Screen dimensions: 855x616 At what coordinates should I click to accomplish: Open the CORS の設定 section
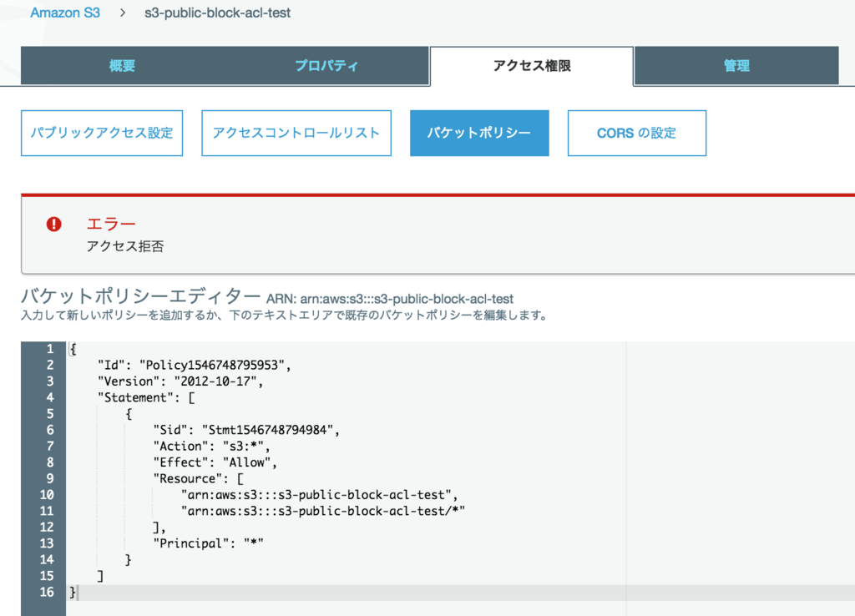(636, 133)
